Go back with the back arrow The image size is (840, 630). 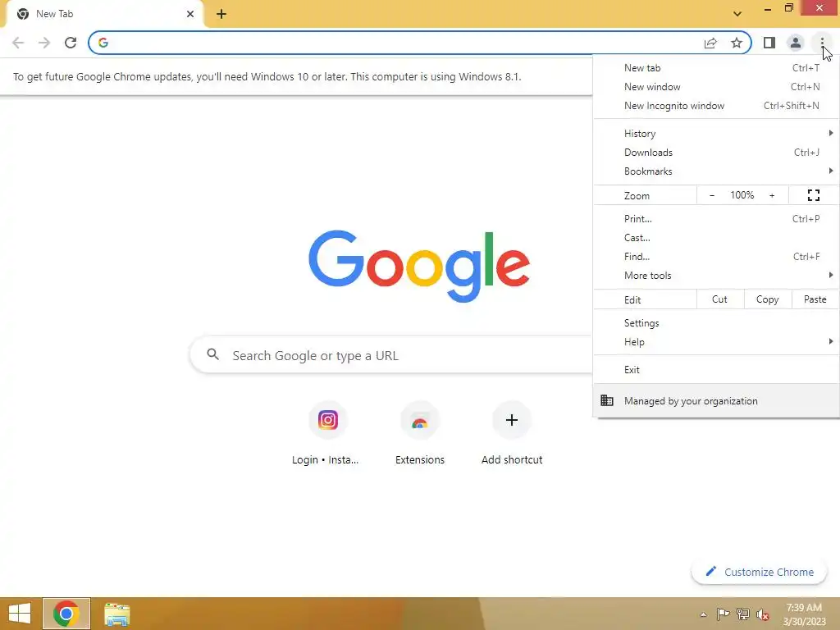(x=18, y=43)
